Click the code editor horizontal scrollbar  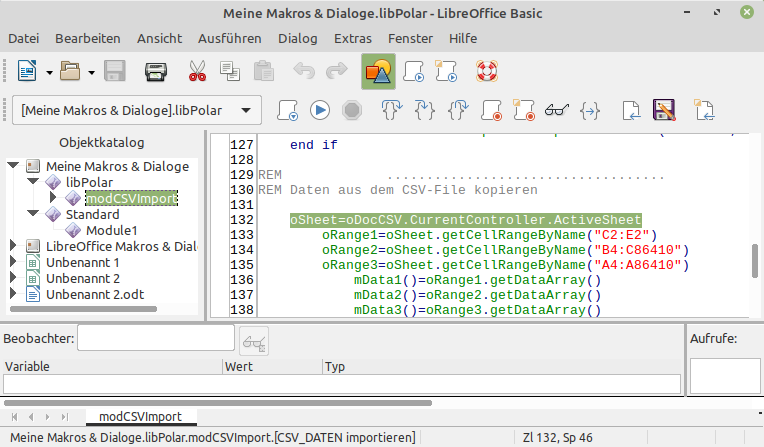[218, 403]
